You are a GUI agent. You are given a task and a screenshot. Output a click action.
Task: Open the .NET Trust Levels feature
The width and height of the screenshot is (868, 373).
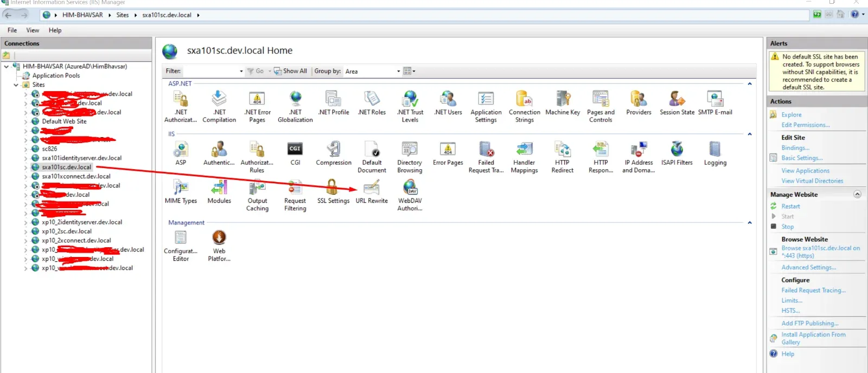coord(410,106)
